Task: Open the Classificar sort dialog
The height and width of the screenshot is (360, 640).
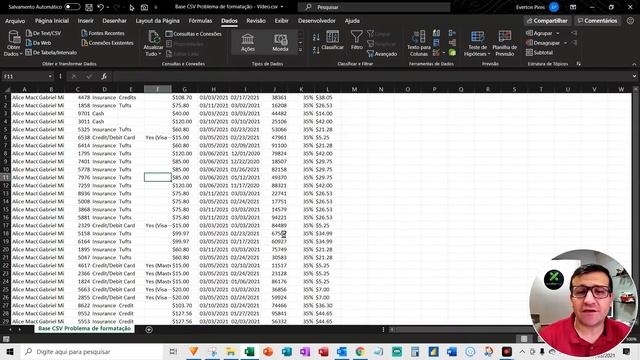Action: click(332, 41)
